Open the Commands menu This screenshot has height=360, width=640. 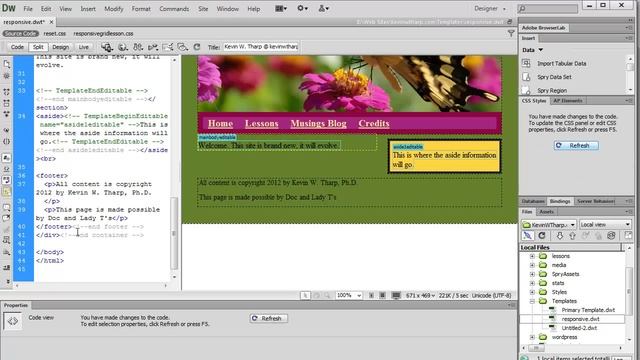click(x=174, y=9)
